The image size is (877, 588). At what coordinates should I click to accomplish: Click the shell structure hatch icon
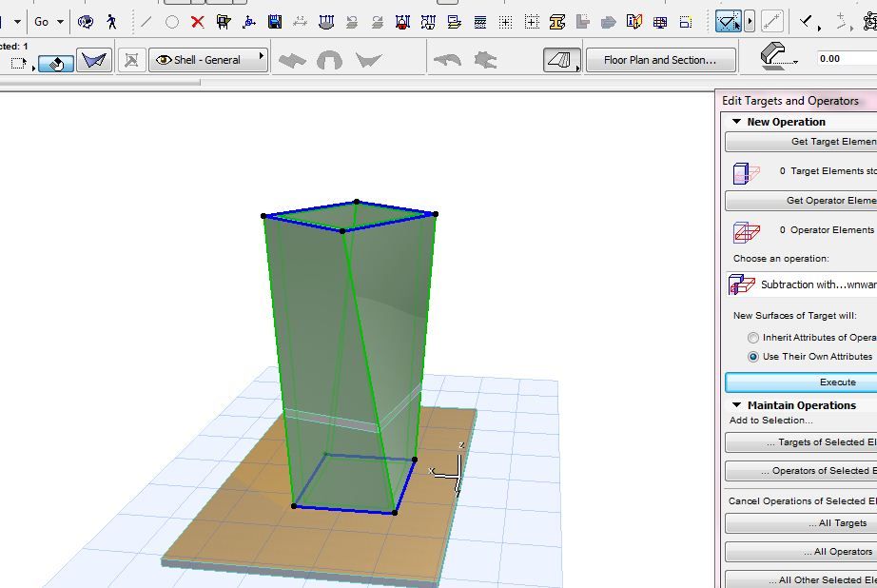561,60
